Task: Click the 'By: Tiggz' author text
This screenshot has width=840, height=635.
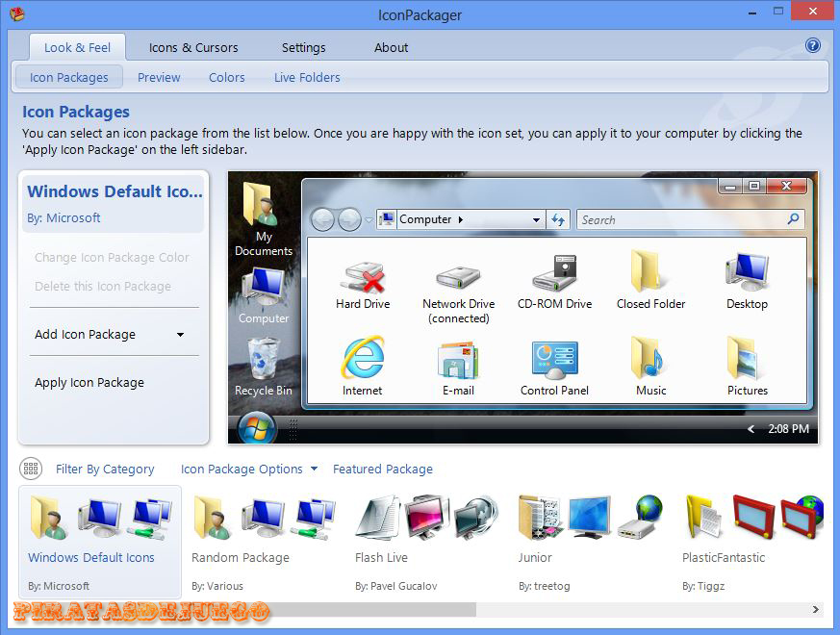Action: click(703, 586)
